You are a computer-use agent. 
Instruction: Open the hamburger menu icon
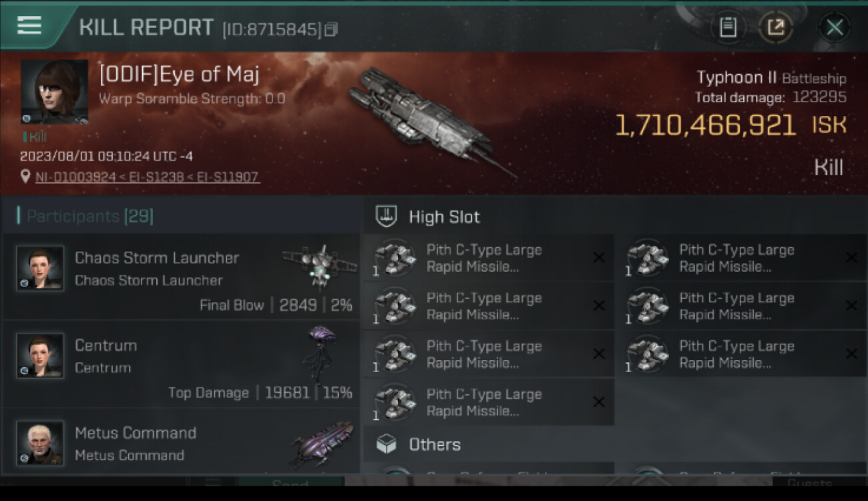point(29,26)
